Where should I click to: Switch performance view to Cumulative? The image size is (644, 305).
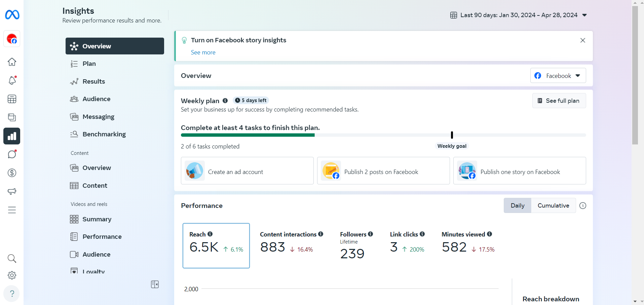click(553, 206)
